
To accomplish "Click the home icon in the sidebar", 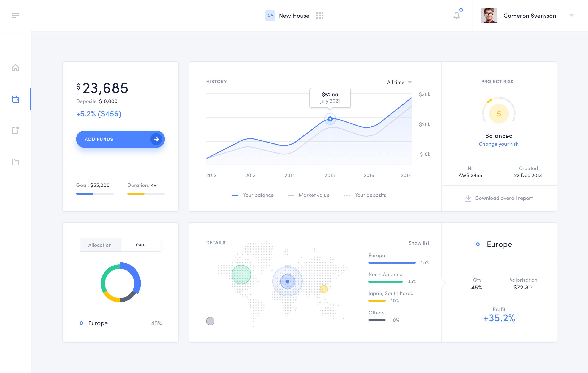I will coord(16,67).
